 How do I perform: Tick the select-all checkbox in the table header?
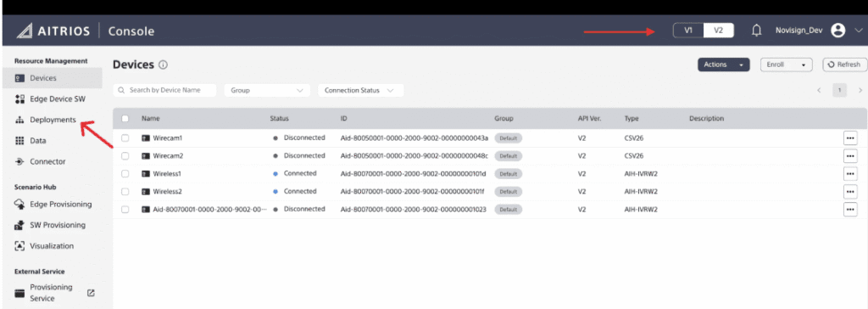click(125, 118)
